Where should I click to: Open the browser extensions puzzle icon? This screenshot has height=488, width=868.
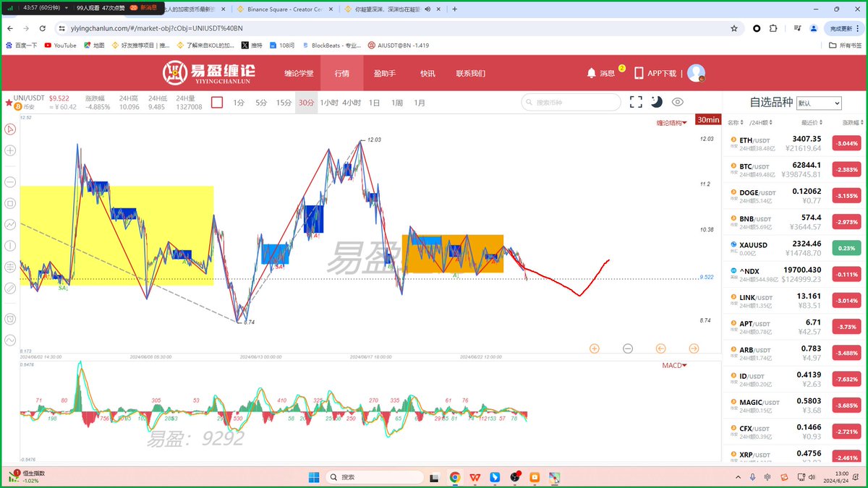click(x=773, y=28)
